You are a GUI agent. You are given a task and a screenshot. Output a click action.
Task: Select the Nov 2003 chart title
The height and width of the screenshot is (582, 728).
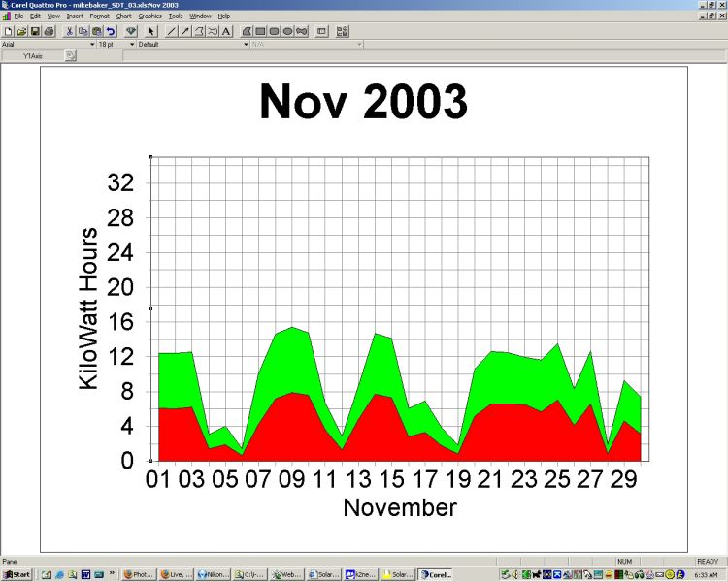(x=363, y=103)
